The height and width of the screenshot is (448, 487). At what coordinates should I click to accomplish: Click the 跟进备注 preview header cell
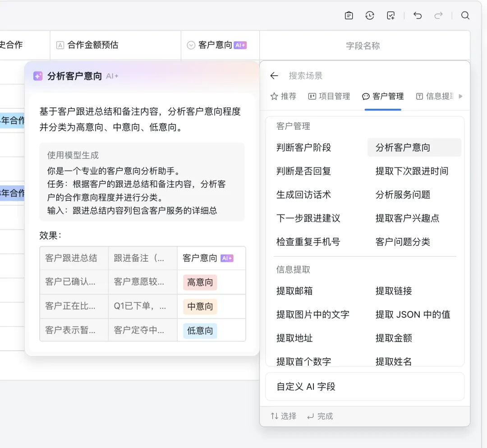[x=143, y=258]
